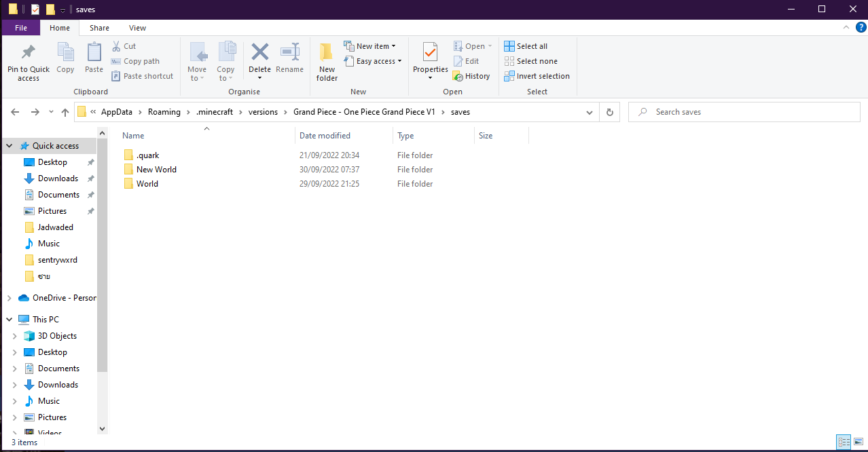
Task: Click the Rename icon
Action: [290, 52]
